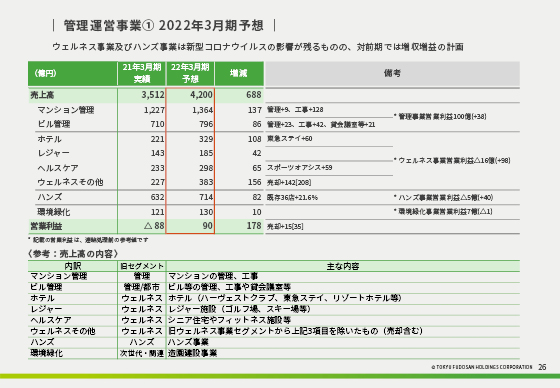
Task: Select the operating profit change '178'
Action: pos(254,226)
